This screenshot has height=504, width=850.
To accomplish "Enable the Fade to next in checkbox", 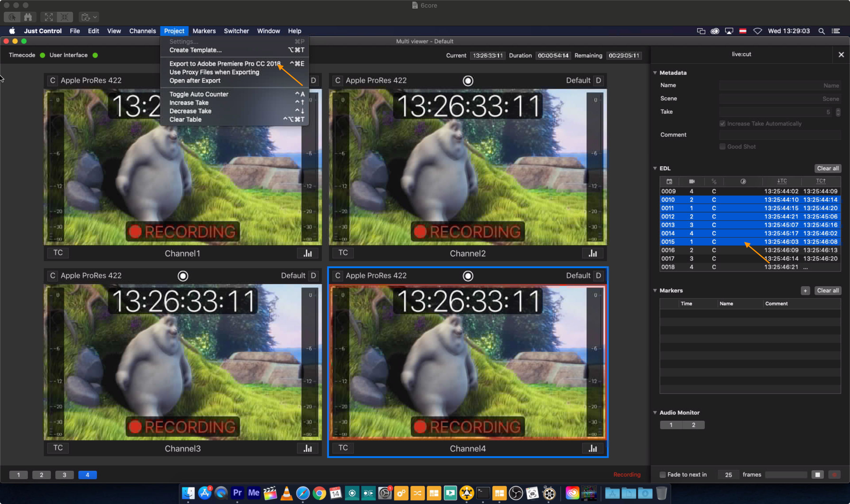I will (x=662, y=474).
